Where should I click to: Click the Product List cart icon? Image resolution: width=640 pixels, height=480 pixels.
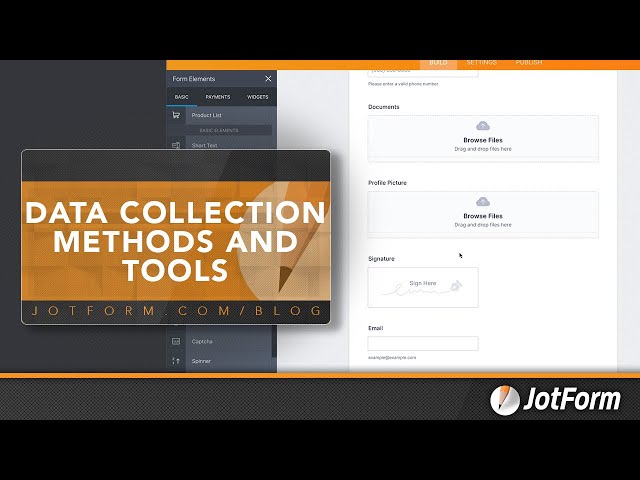[176, 115]
